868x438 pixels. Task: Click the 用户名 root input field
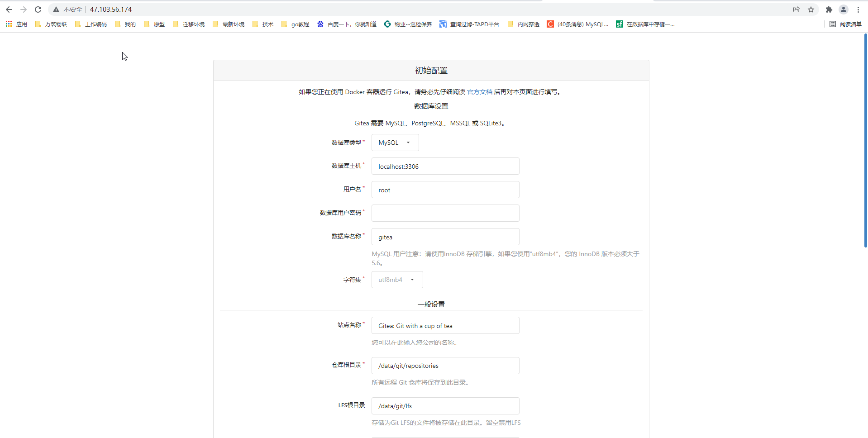445,190
